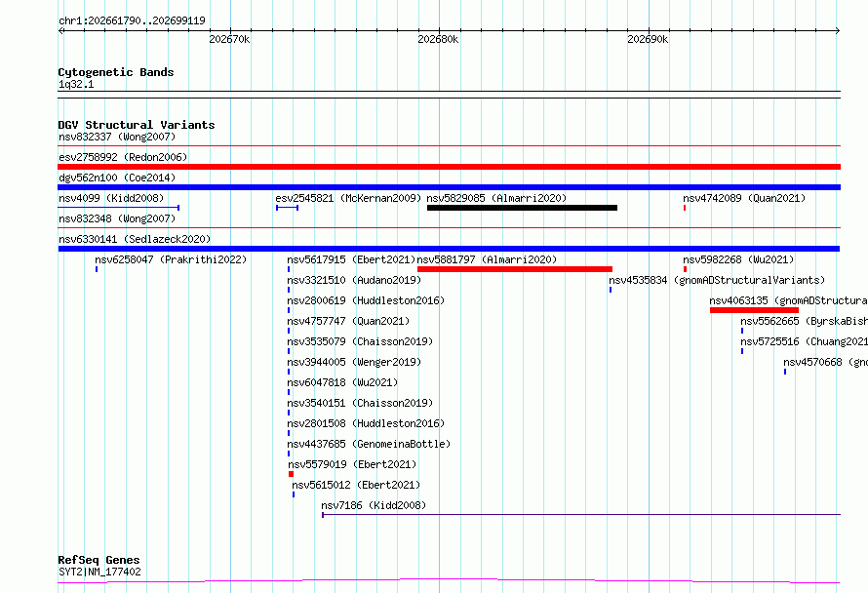Click the thick red bar under esv2758992
This screenshot has height=593, width=868.
[x=449, y=167]
